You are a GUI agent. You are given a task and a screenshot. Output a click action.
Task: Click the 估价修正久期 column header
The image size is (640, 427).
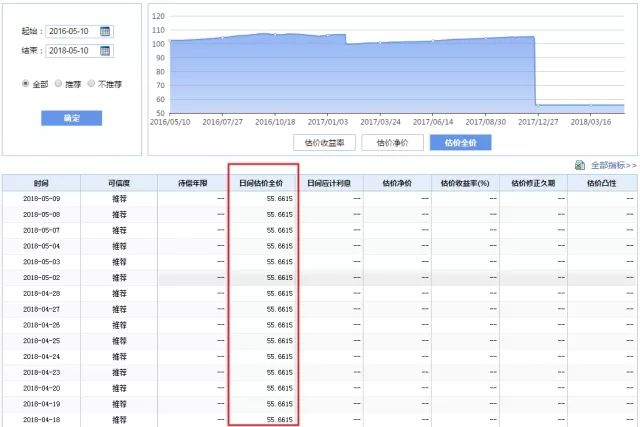[x=533, y=183]
